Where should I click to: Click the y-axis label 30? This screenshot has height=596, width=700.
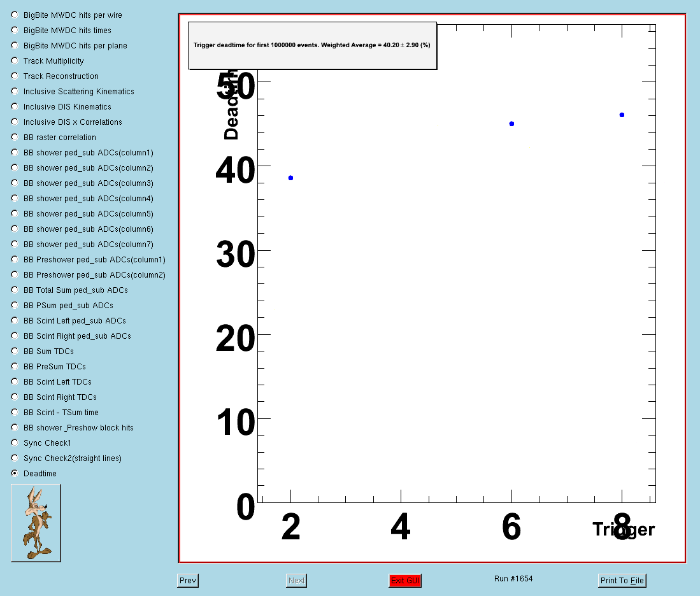click(235, 255)
